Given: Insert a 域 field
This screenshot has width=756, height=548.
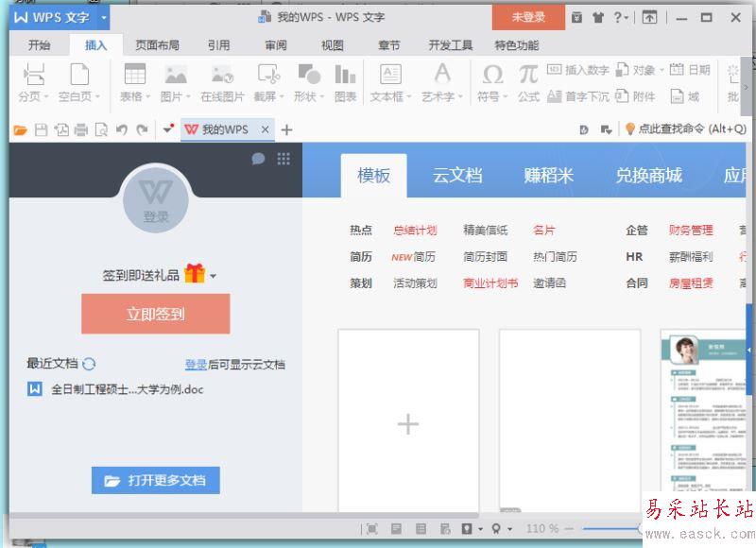Looking at the screenshot, I should tap(684, 96).
